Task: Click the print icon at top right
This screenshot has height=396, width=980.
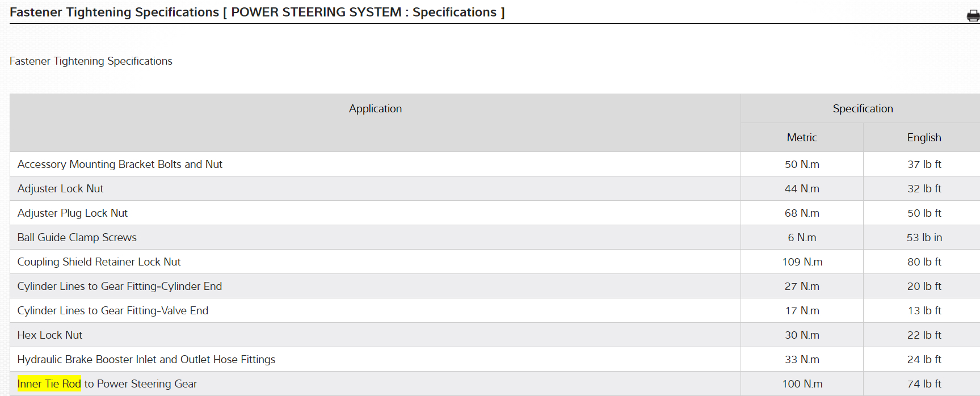Action: (973, 16)
